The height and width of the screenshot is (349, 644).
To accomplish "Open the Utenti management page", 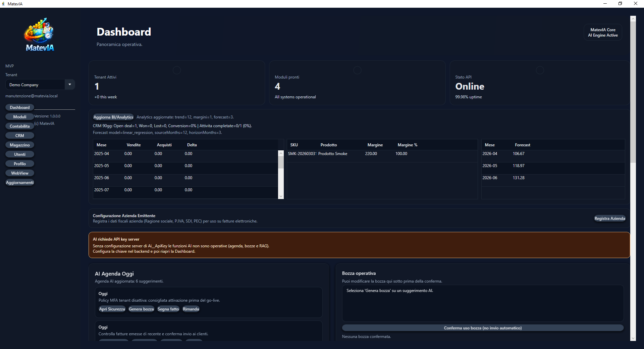I will (20, 154).
